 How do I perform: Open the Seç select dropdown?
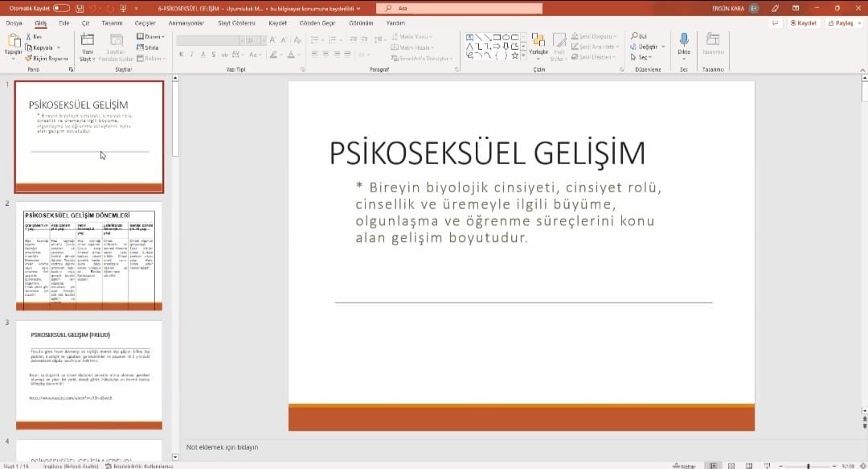[641, 57]
